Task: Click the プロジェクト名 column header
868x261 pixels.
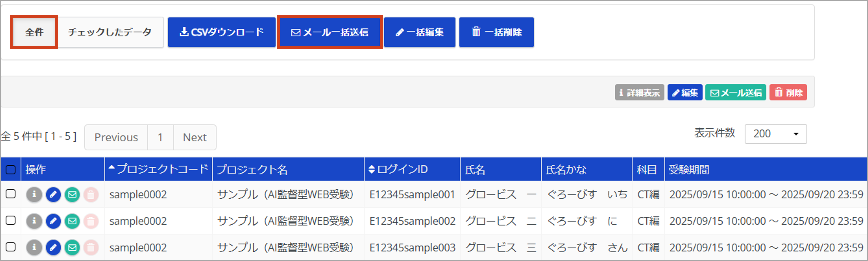Action: pos(288,169)
